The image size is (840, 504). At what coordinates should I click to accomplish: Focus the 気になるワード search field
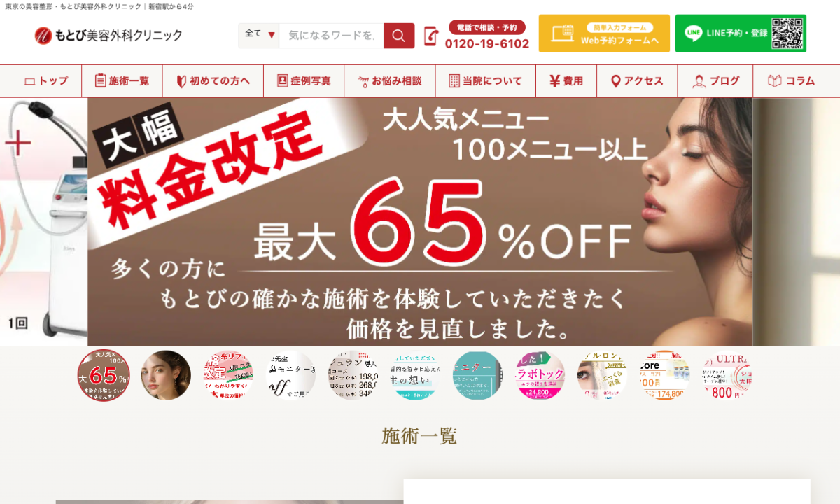[331, 36]
